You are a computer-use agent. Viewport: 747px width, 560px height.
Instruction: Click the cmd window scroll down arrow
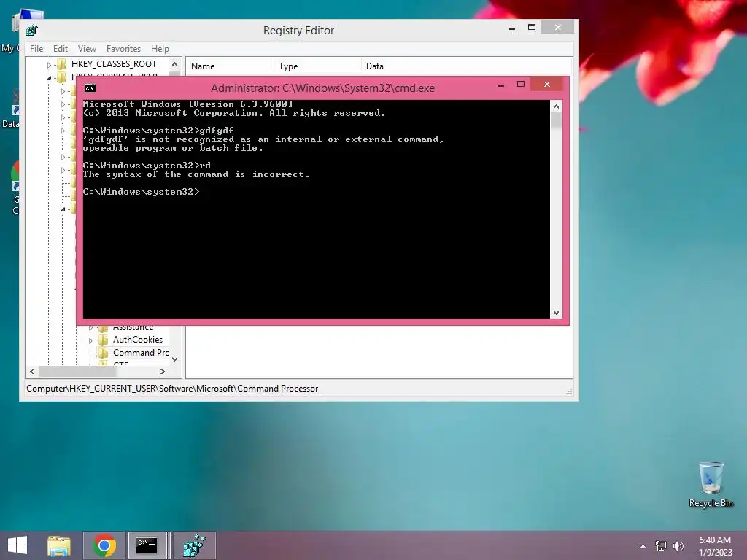click(x=556, y=313)
